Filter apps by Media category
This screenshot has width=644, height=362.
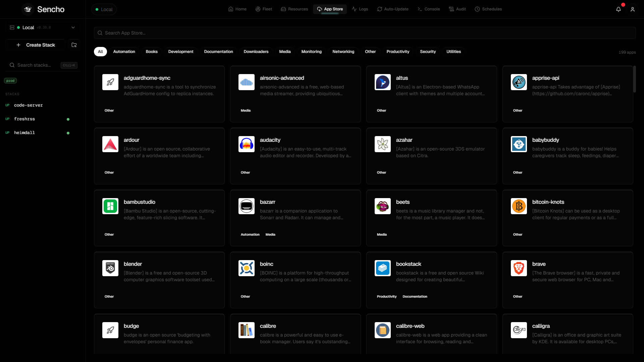pyautogui.click(x=285, y=52)
